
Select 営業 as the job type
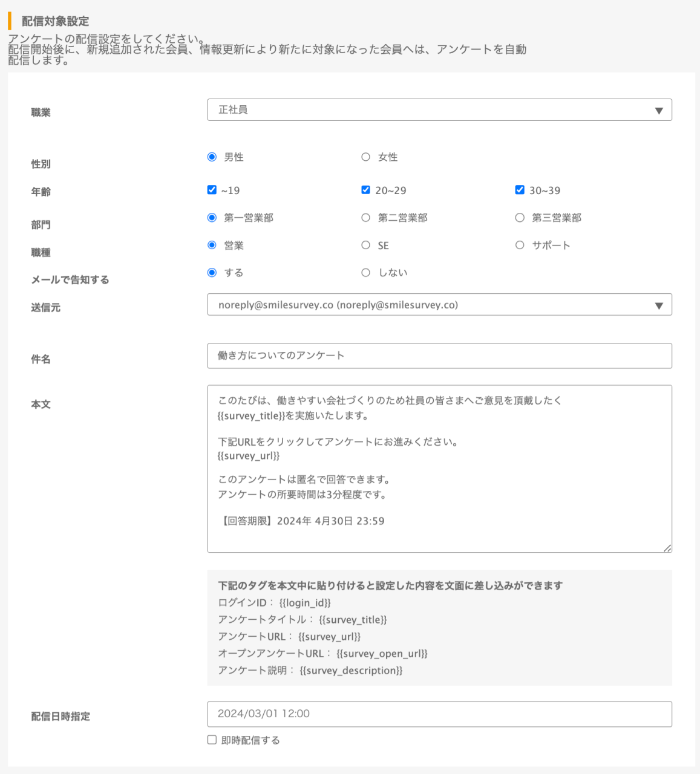(212, 245)
